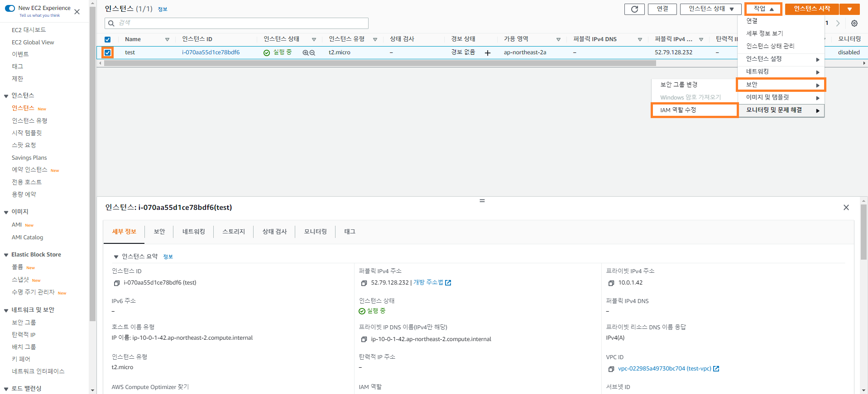Open instance ID link i-070aa55d1ce78bdf6

211,52
